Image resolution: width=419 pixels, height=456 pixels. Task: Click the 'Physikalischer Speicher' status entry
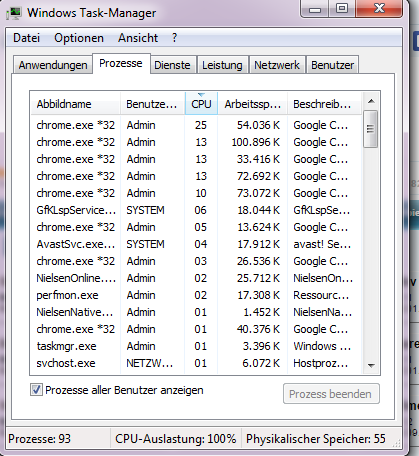(x=316, y=439)
